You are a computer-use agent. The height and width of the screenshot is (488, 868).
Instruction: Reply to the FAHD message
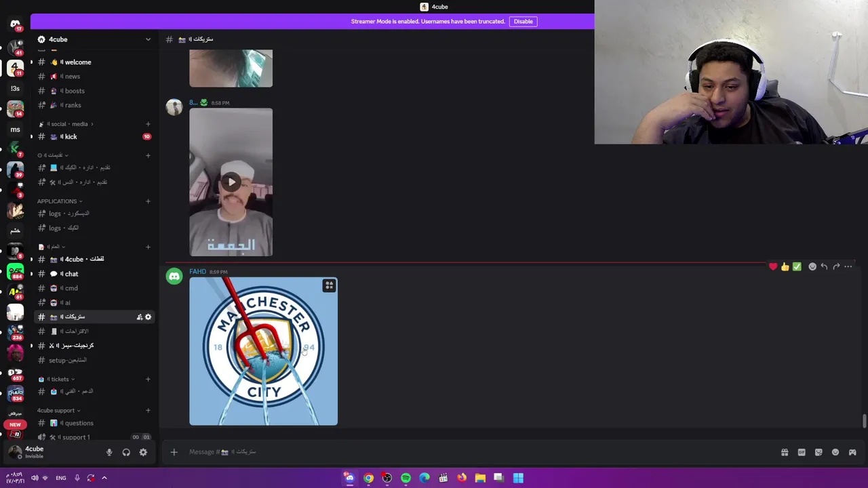824,266
